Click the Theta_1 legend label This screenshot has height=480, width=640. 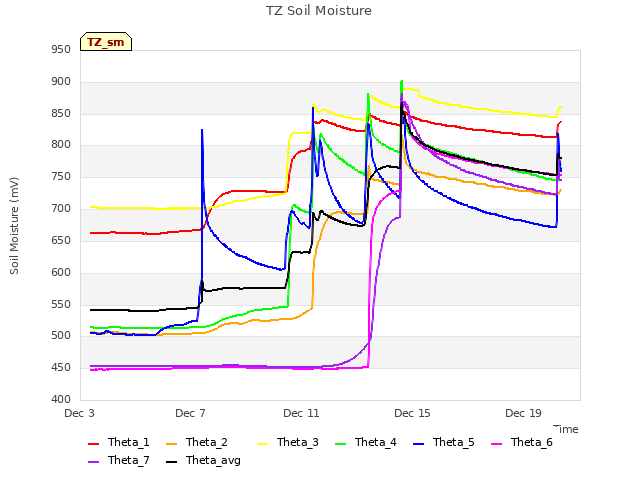point(129,442)
